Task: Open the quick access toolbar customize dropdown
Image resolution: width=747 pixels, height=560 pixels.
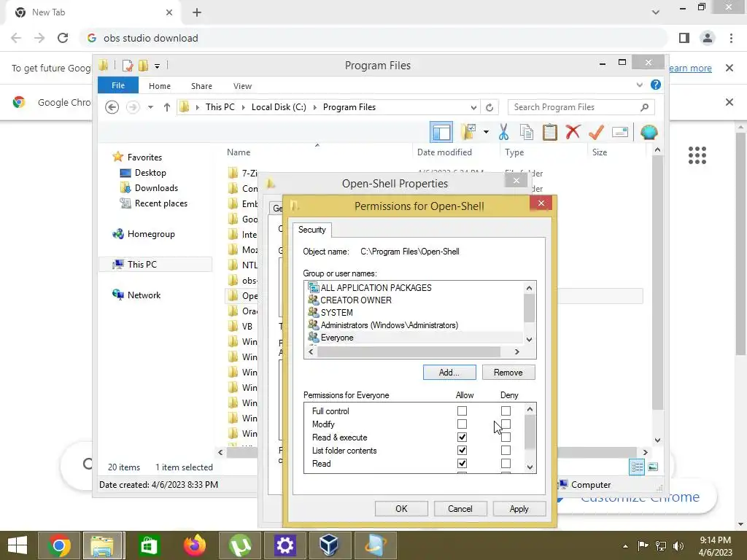Action: (157, 66)
